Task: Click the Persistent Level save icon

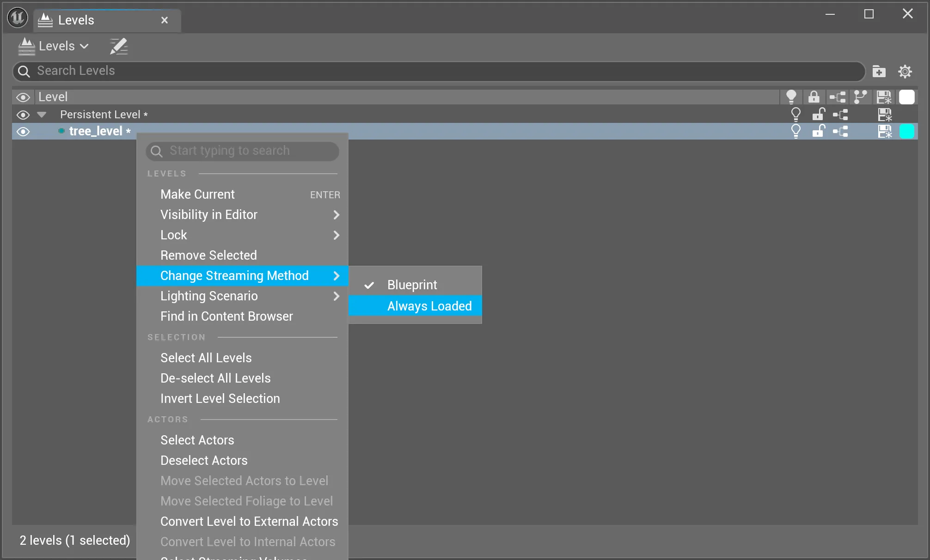Action: point(884,115)
